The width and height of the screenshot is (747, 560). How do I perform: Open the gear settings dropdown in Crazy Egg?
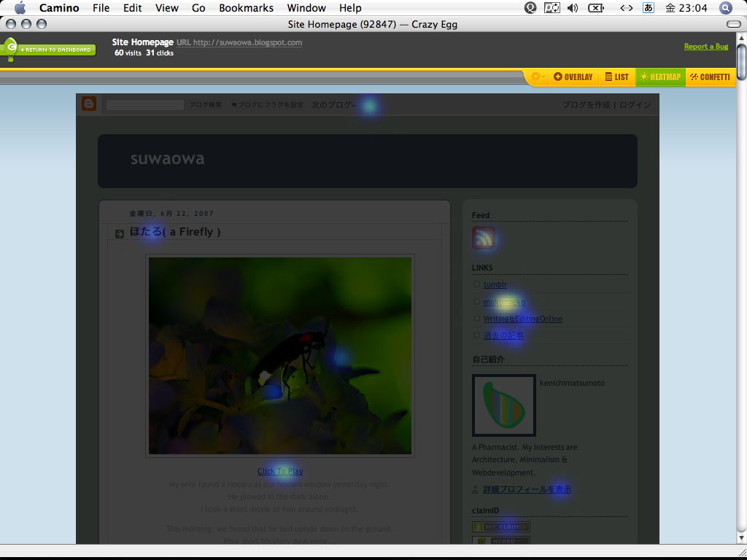538,77
